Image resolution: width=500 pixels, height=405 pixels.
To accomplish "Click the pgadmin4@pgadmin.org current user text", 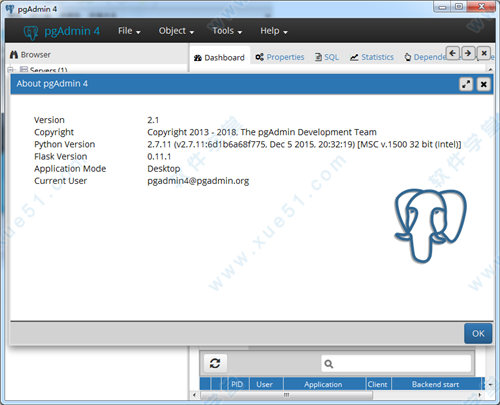I will 198,181.
